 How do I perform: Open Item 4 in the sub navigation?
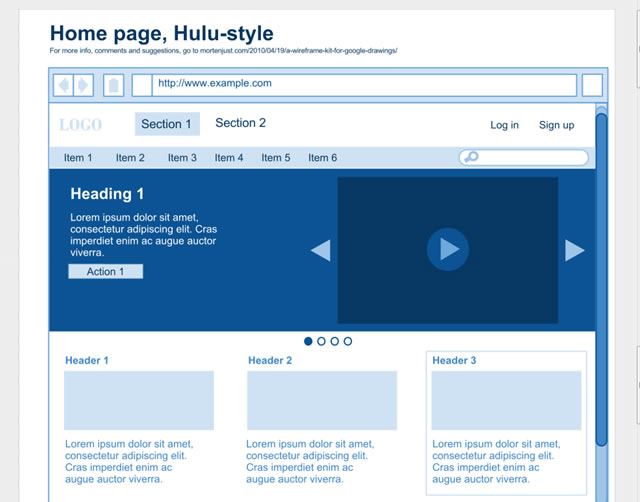tap(229, 158)
